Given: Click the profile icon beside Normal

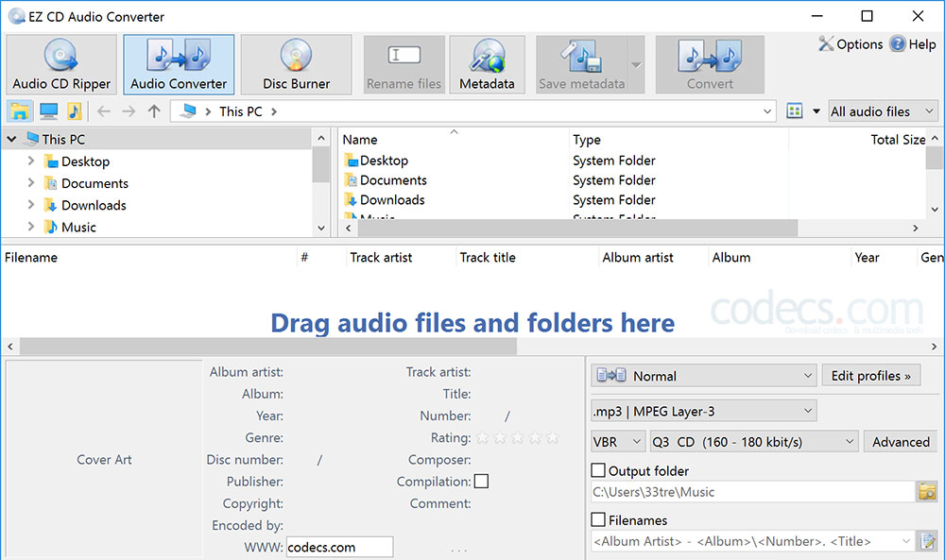Looking at the screenshot, I should click(x=611, y=376).
